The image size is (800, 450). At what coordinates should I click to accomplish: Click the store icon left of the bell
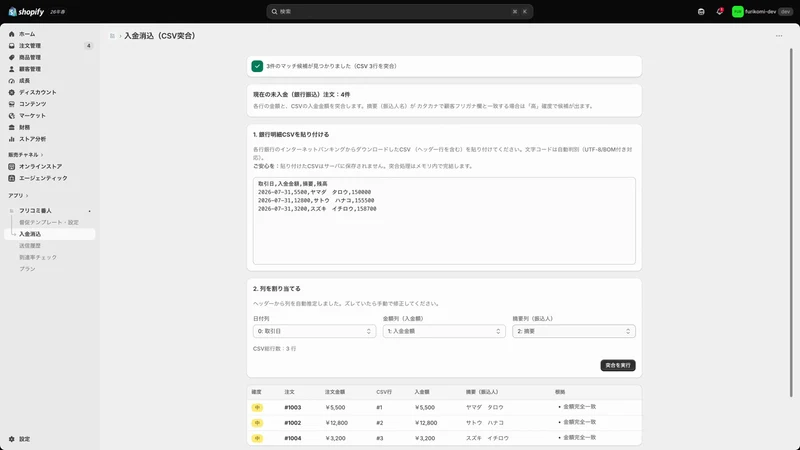coord(701,12)
